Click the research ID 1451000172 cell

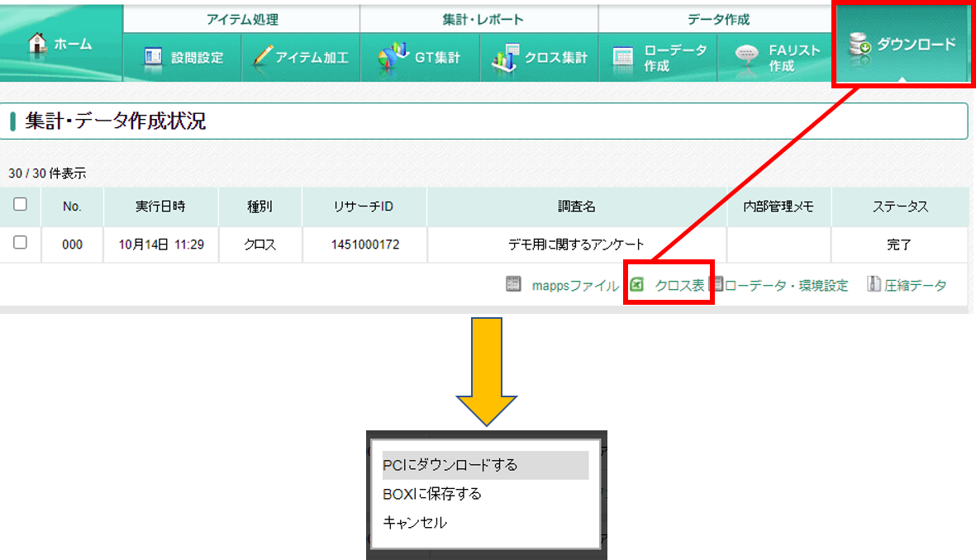364,244
